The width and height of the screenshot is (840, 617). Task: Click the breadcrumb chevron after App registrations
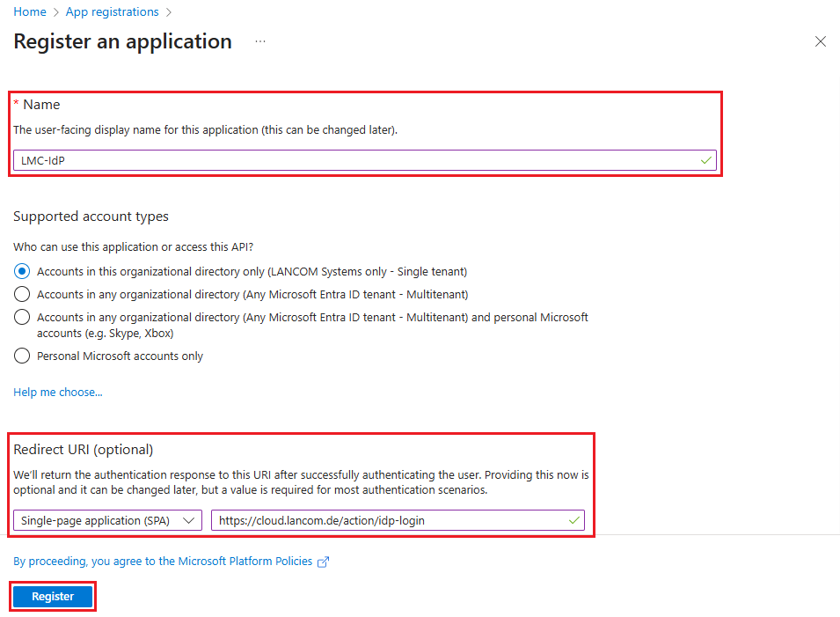(x=169, y=12)
